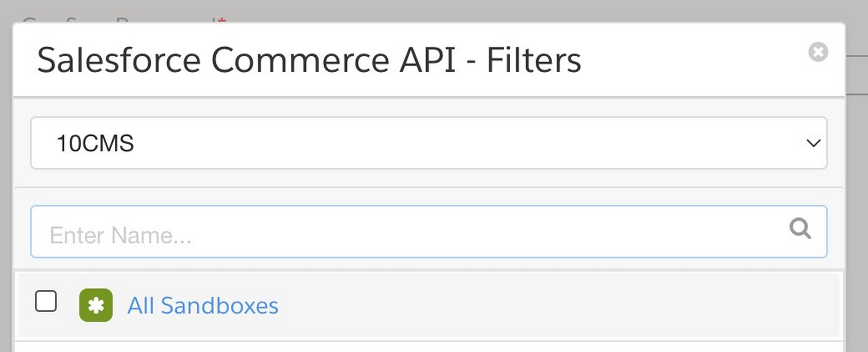
Task: Close the Salesforce Commerce API Filters dialog
Action: pyautogui.click(x=818, y=52)
